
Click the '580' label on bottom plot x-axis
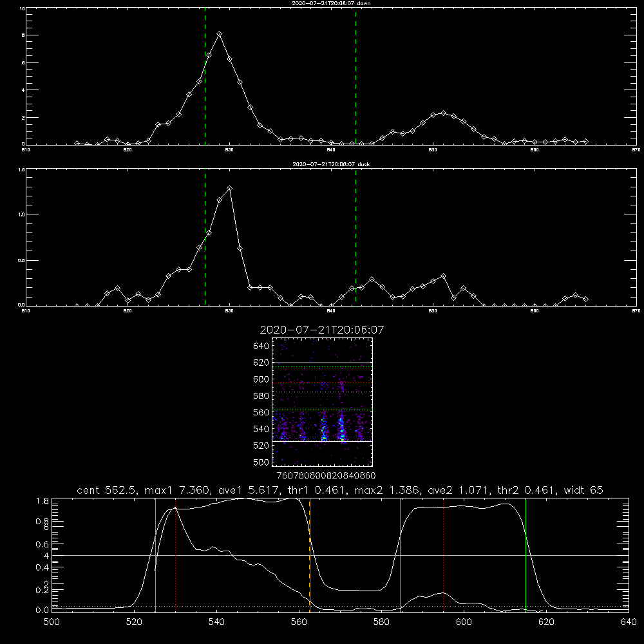(x=381, y=622)
